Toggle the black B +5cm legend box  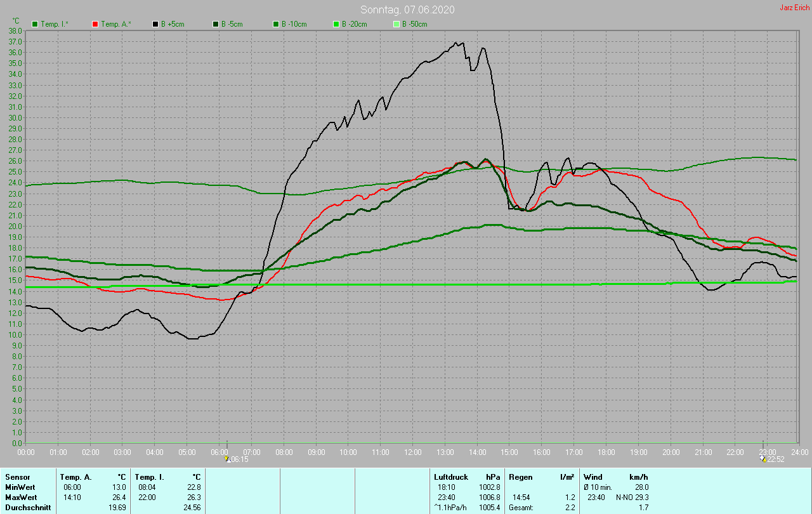point(155,24)
